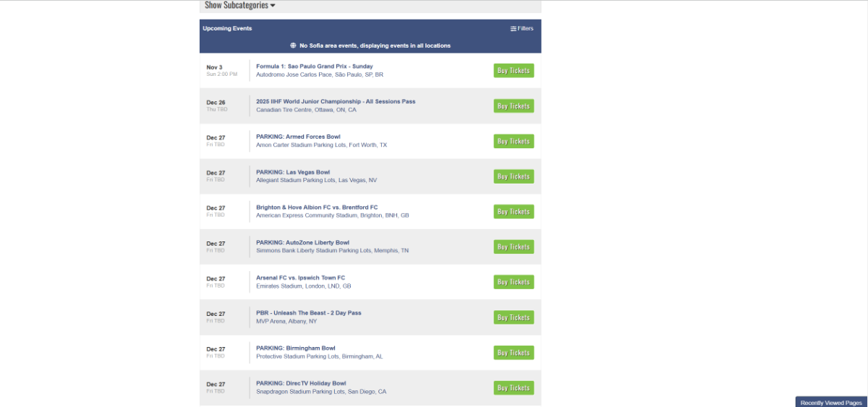Image resolution: width=868 pixels, height=407 pixels.
Task: Click the No Sofia area events notice
Action: (375, 46)
